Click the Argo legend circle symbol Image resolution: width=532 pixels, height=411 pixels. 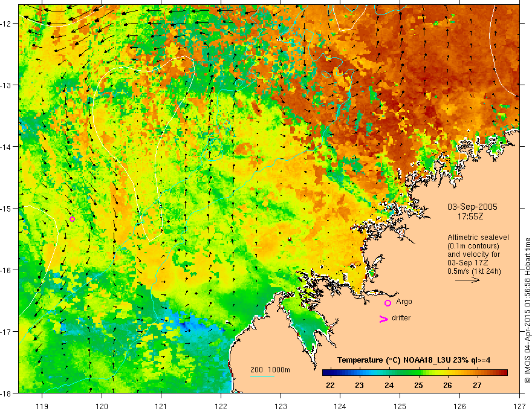pos(388,303)
